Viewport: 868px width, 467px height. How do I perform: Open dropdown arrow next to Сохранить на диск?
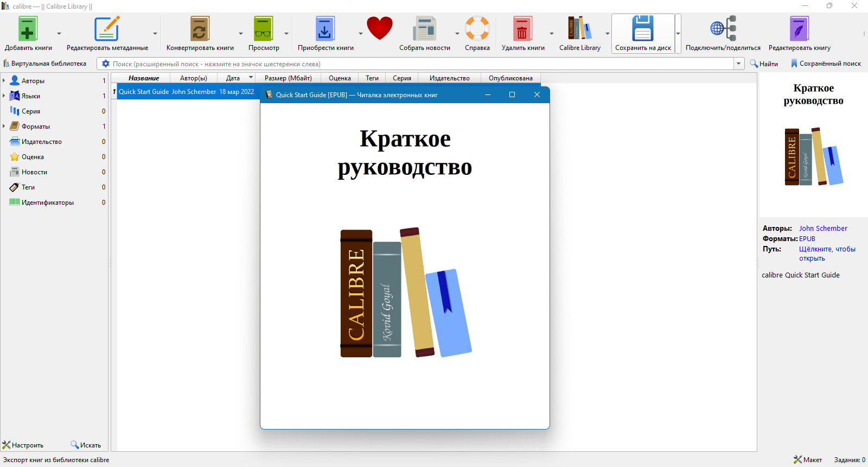coord(678,34)
